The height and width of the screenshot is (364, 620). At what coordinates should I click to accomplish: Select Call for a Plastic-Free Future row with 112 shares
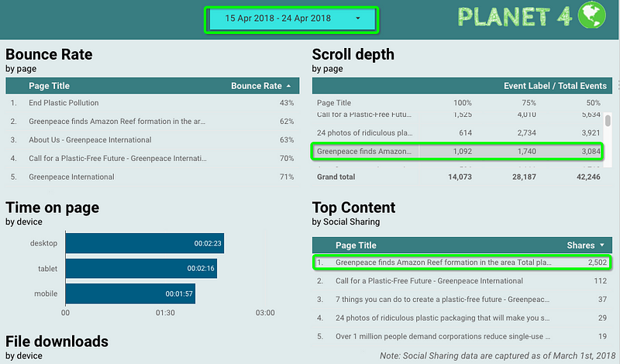462,281
